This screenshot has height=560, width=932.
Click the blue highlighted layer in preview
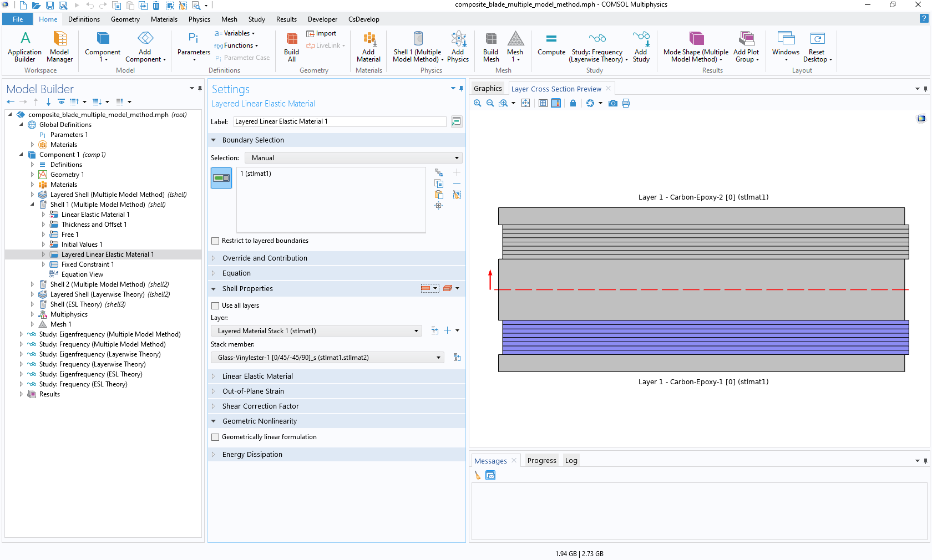tap(705, 337)
